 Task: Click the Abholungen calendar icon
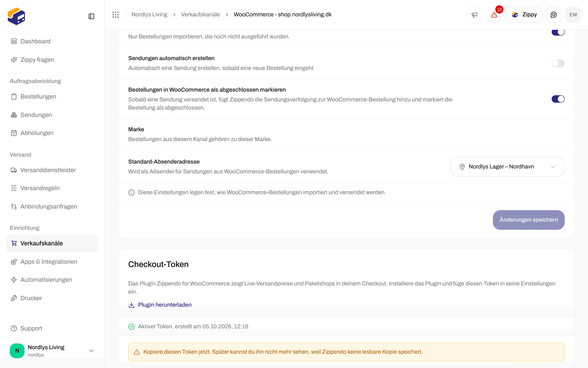pyautogui.click(x=14, y=133)
